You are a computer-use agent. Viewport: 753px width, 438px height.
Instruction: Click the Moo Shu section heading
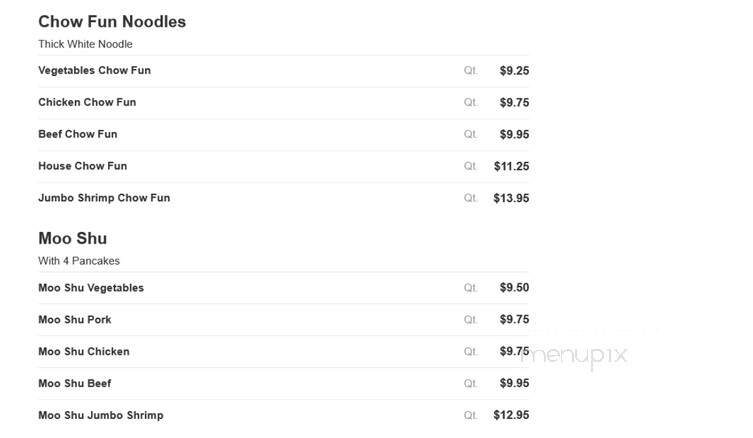[x=73, y=238]
